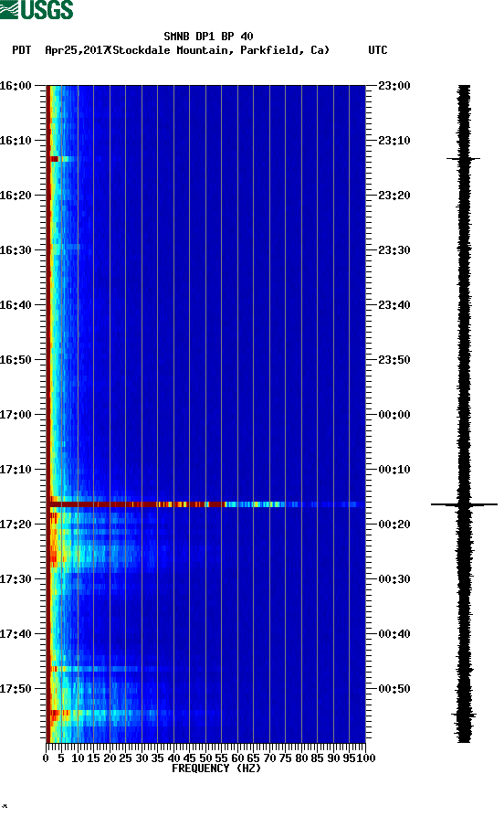Click the 17:40 PDT time label

tap(16, 634)
